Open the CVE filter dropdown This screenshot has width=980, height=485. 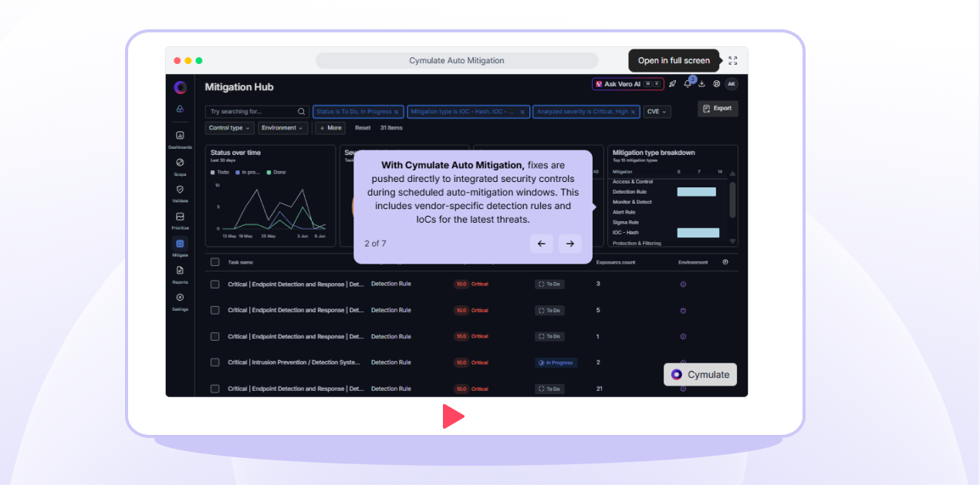[657, 112]
